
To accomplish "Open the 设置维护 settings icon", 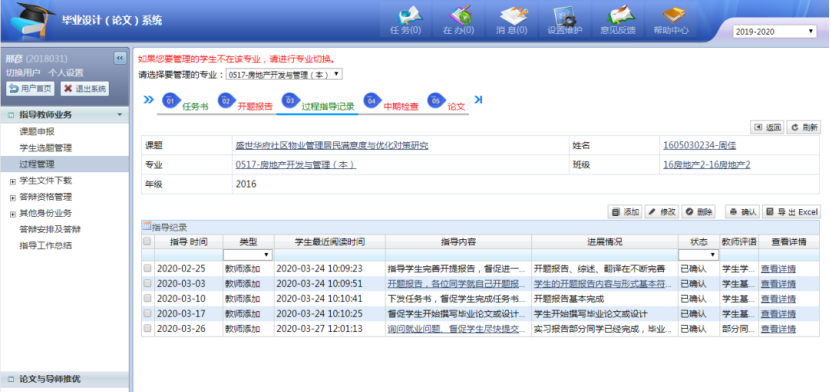I will point(564,20).
